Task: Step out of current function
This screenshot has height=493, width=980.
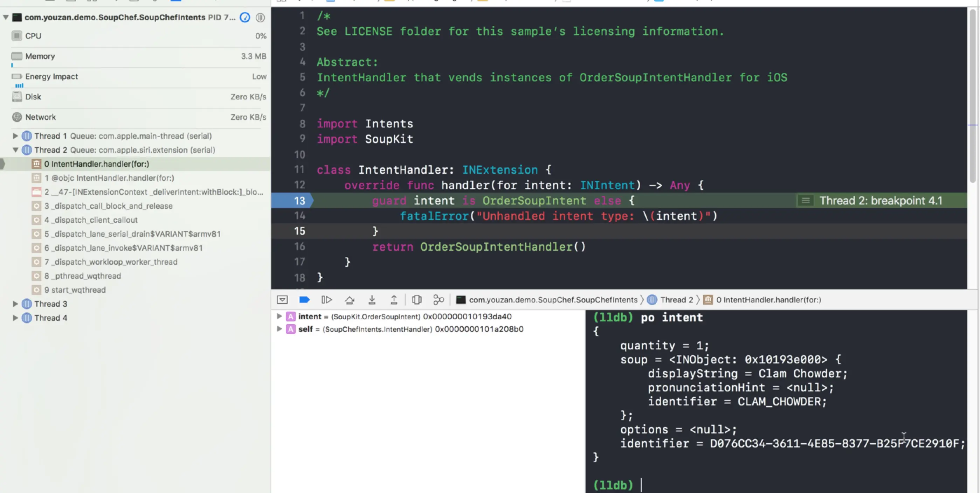Action: [394, 300]
